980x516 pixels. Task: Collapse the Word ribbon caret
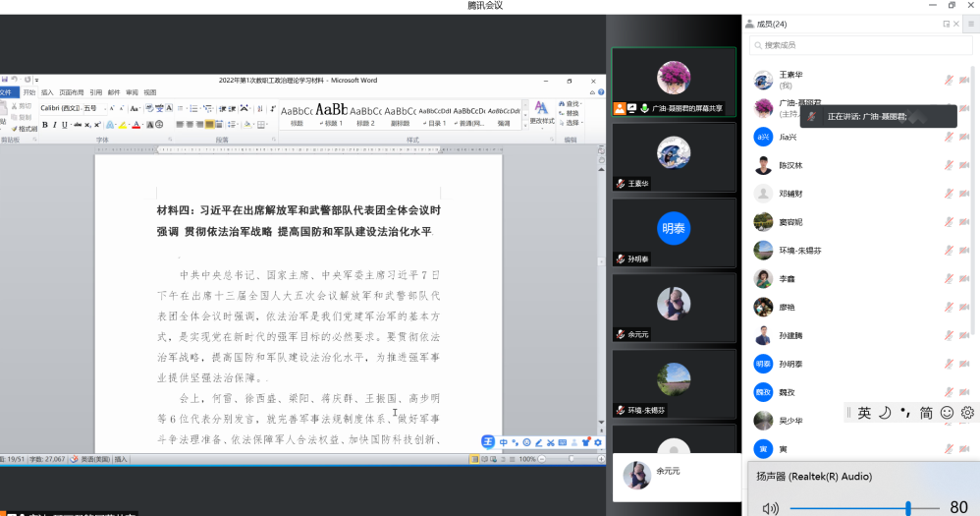click(592, 92)
